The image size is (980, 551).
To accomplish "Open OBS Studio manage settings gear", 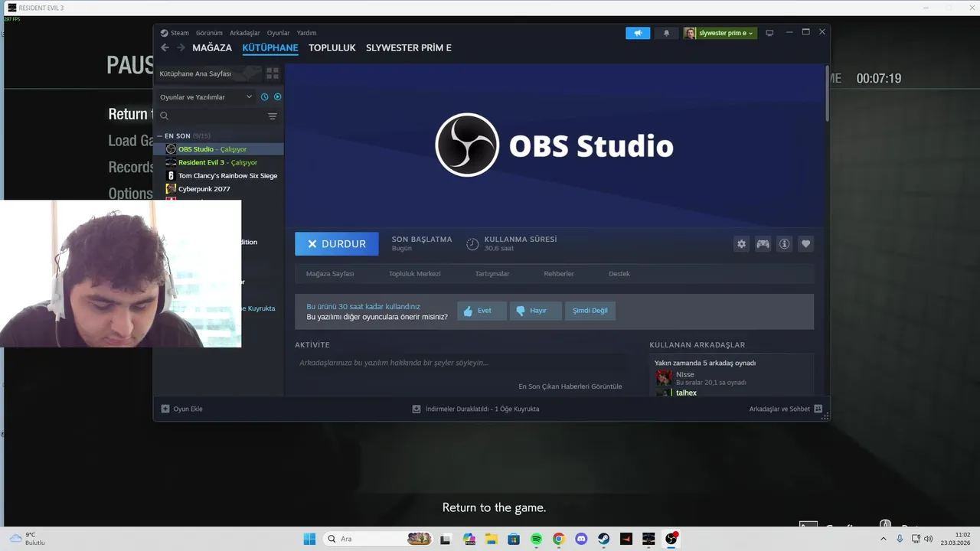I will (x=741, y=244).
